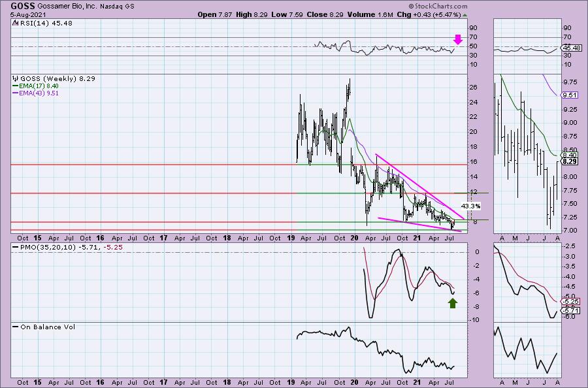Click the On Balance Vol legend line marker
The image size is (588, 388).
click(x=16, y=327)
